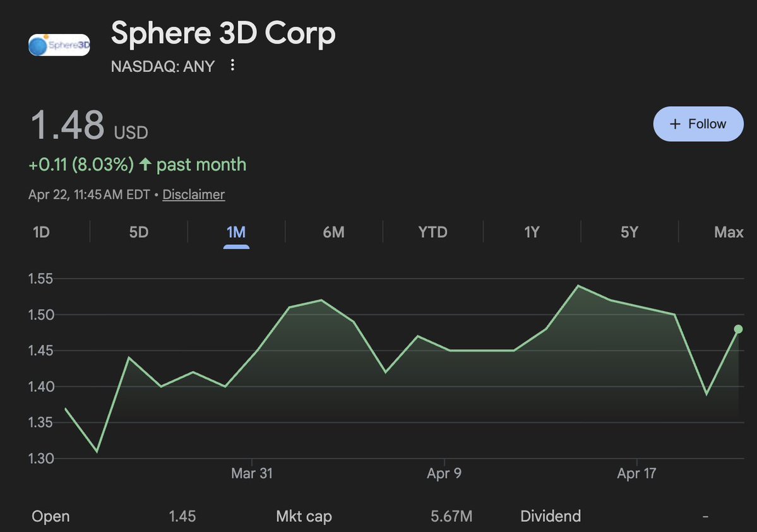
Task: Click the 1.45 price axis label
Action: (40, 350)
